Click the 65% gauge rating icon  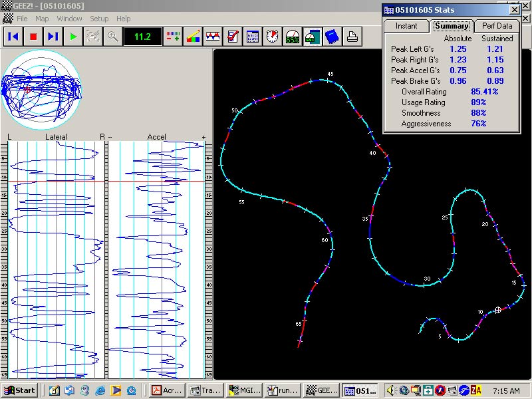tap(293, 37)
